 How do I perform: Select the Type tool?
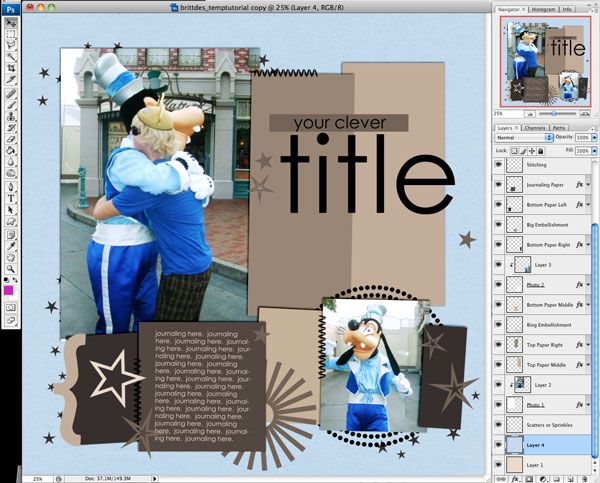[x=11, y=198]
